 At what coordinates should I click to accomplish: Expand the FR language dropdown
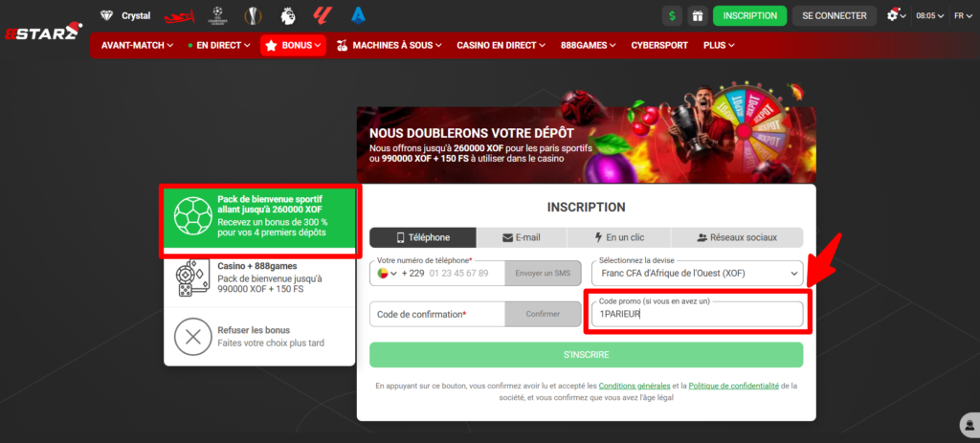(961, 16)
